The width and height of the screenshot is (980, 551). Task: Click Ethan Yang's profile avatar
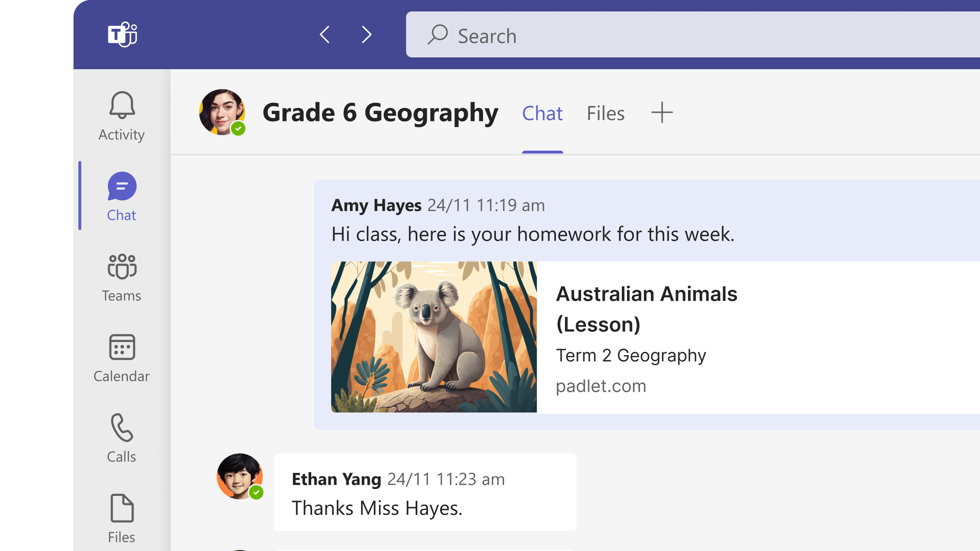pyautogui.click(x=240, y=476)
